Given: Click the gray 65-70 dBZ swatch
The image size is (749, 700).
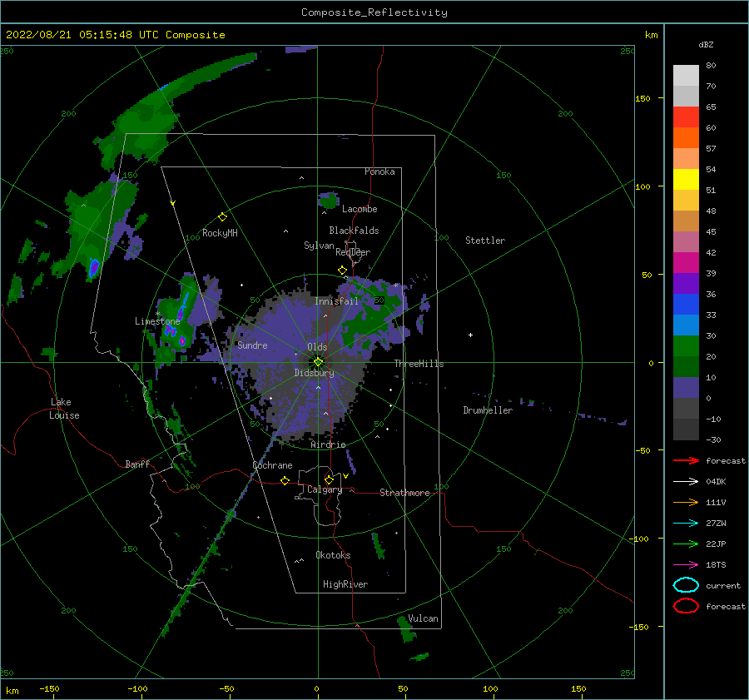Looking at the screenshot, I should pyautogui.click(x=686, y=97).
